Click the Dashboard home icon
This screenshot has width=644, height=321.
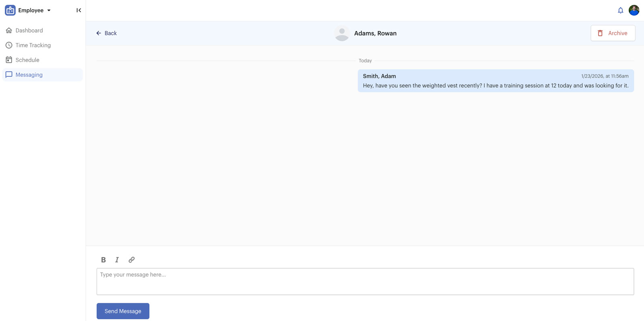click(x=9, y=31)
